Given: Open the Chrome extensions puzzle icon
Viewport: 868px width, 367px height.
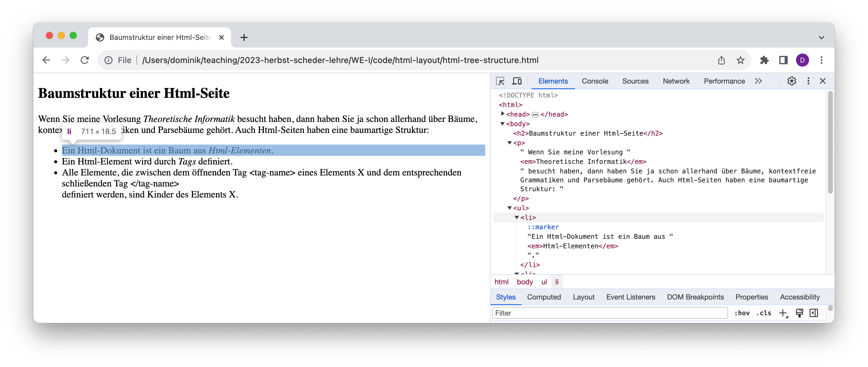Looking at the screenshot, I should [x=764, y=60].
